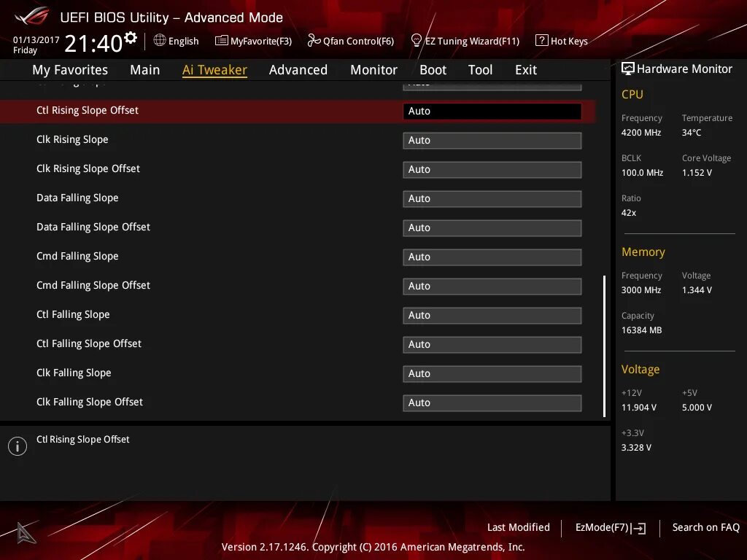Click the Memory voltage 1.344 V value

(x=697, y=290)
